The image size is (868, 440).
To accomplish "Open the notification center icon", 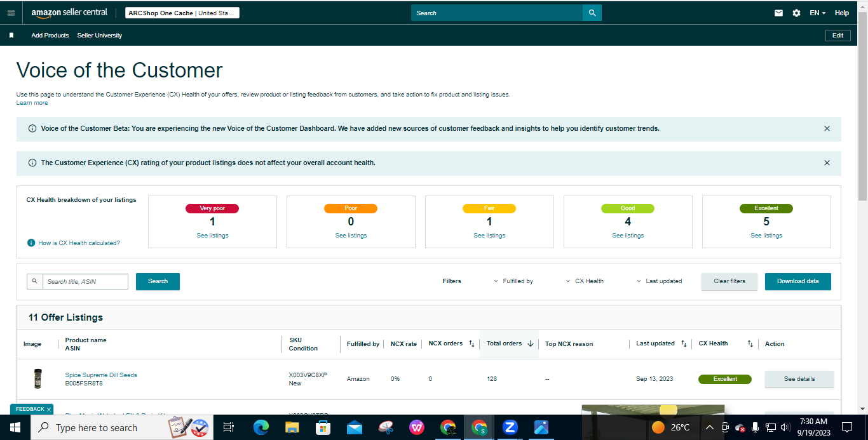I will (x=846, y=427).
